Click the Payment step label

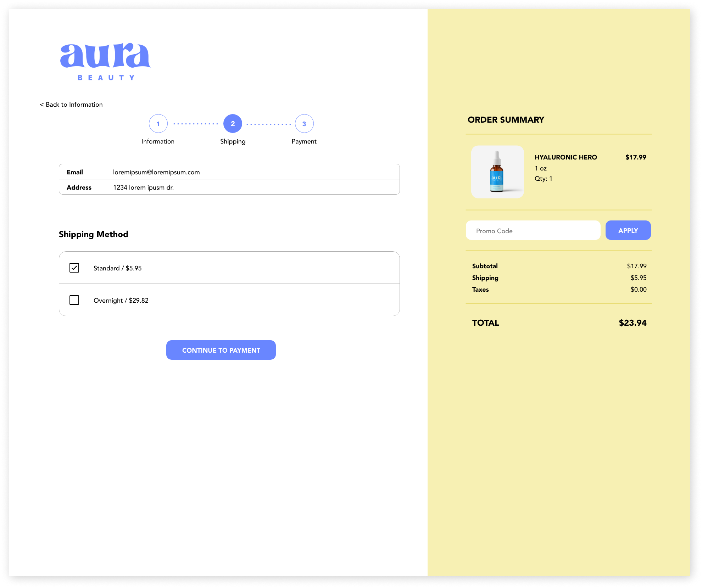point(304,141)
